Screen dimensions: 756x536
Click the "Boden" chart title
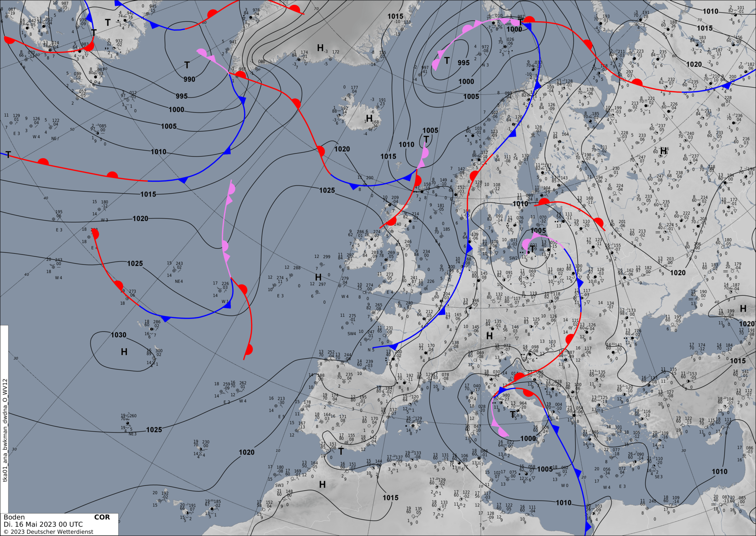pyautogui.click(x=14, y=517)
